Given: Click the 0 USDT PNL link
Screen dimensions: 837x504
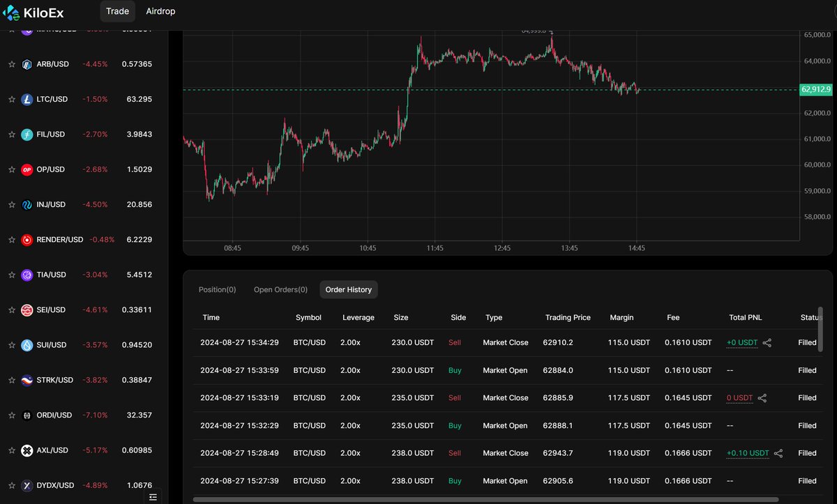Looking at the screenshot, I should [740, 398].
